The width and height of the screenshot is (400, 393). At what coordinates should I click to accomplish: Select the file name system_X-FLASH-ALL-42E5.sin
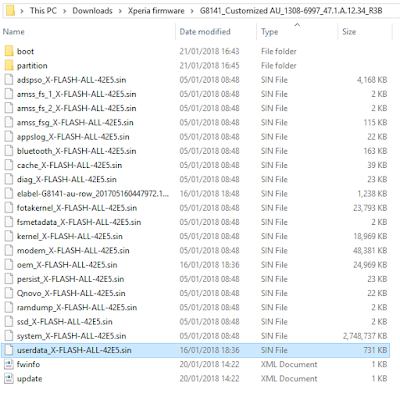pyautogui.click(x=72, y=336)
